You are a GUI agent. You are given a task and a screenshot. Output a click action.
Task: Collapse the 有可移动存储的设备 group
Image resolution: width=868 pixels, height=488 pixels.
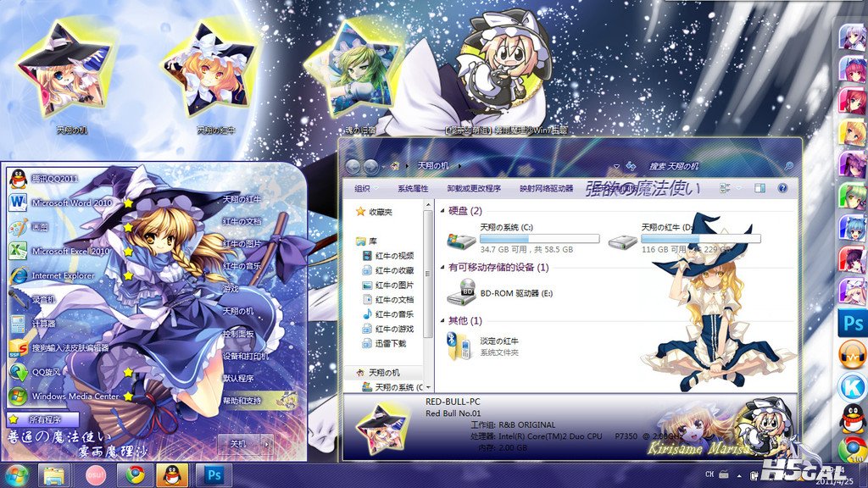(442, 267)
